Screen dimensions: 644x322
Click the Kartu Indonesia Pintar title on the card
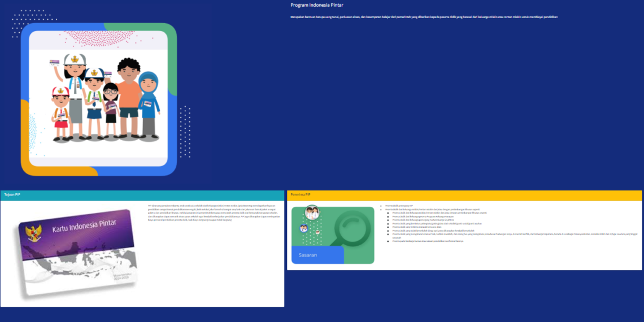[x=84, y=225]
